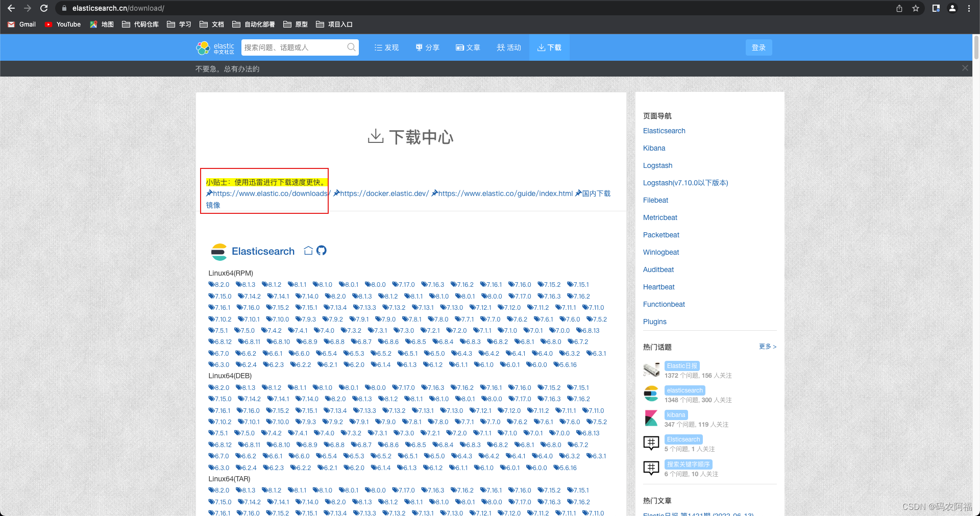This screenshot has width=980, height=516.
Task: Jump to Functionbeat in page navigation
Action: coord(664,304)
